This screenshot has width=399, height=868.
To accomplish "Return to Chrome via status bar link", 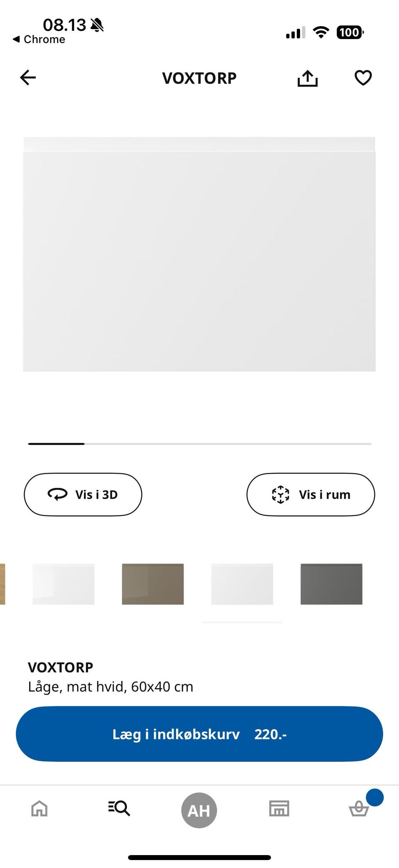I will pyautogui.click(x=39, y=40).
